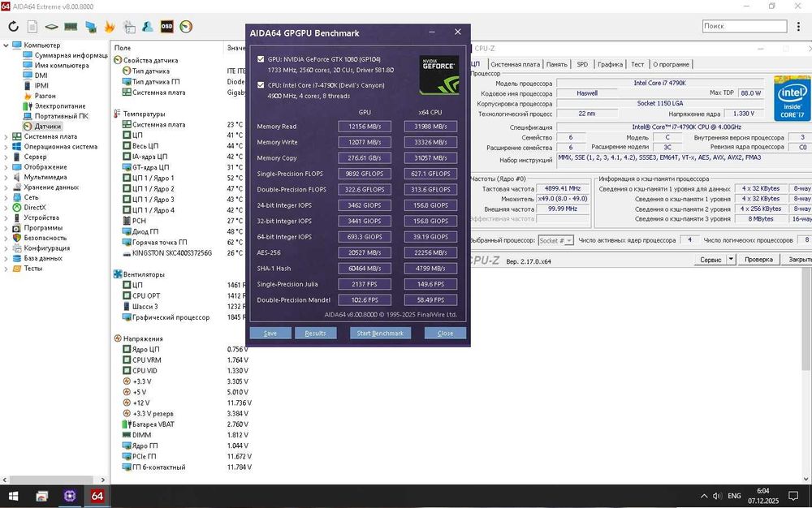
Task: Launch the flame stability test toolbar icon
Action: coord(110,27)
